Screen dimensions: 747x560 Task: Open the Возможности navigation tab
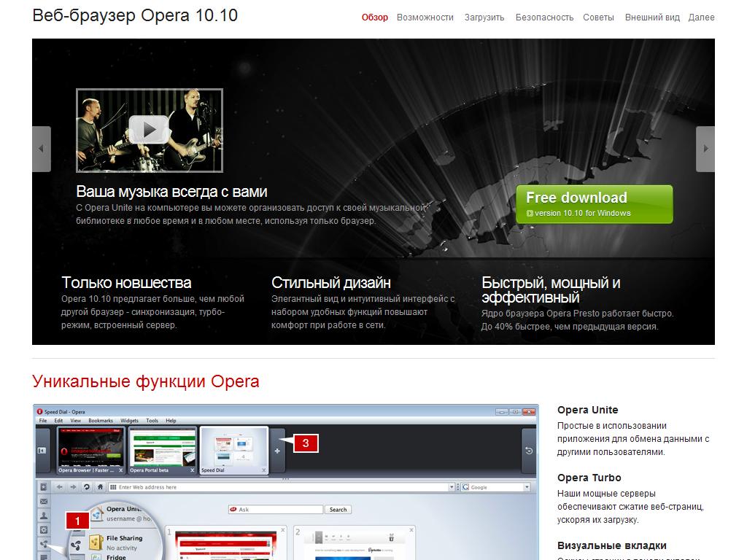(x=425, y=17)
